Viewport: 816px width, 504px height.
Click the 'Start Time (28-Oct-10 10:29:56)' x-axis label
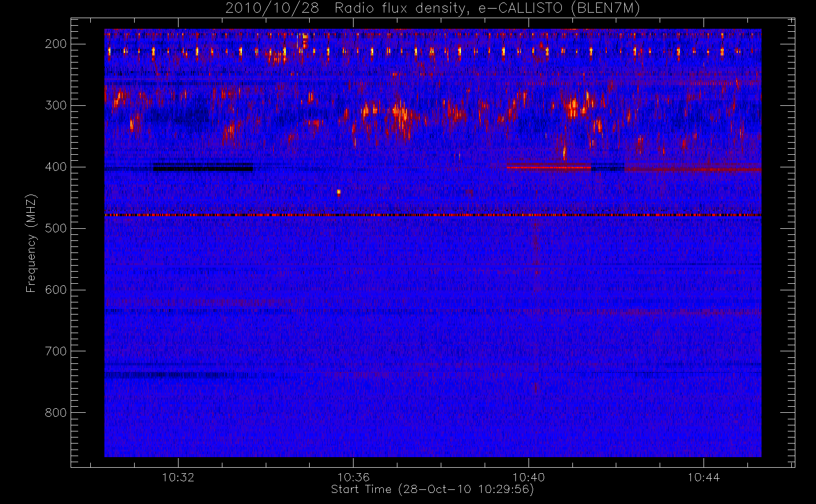point(432,489)
